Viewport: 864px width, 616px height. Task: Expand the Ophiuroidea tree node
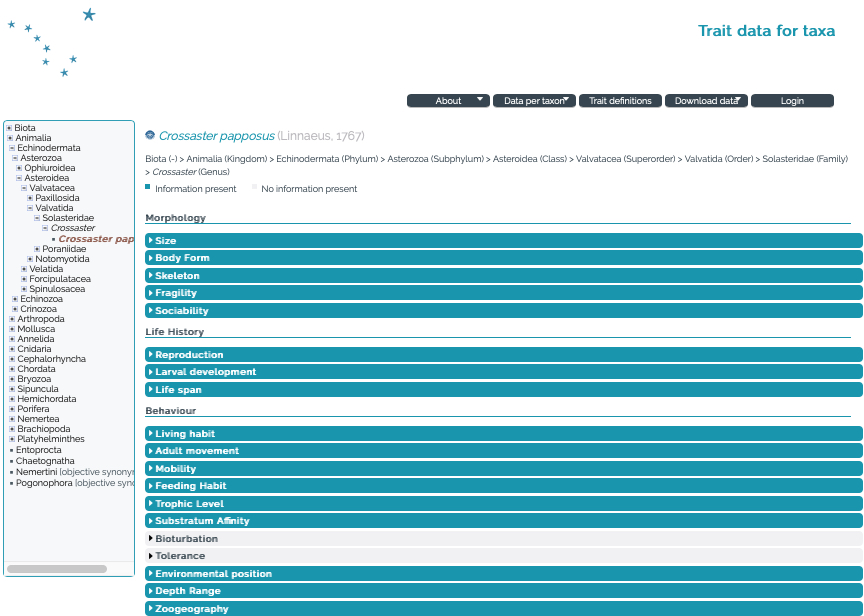point(19,169)
